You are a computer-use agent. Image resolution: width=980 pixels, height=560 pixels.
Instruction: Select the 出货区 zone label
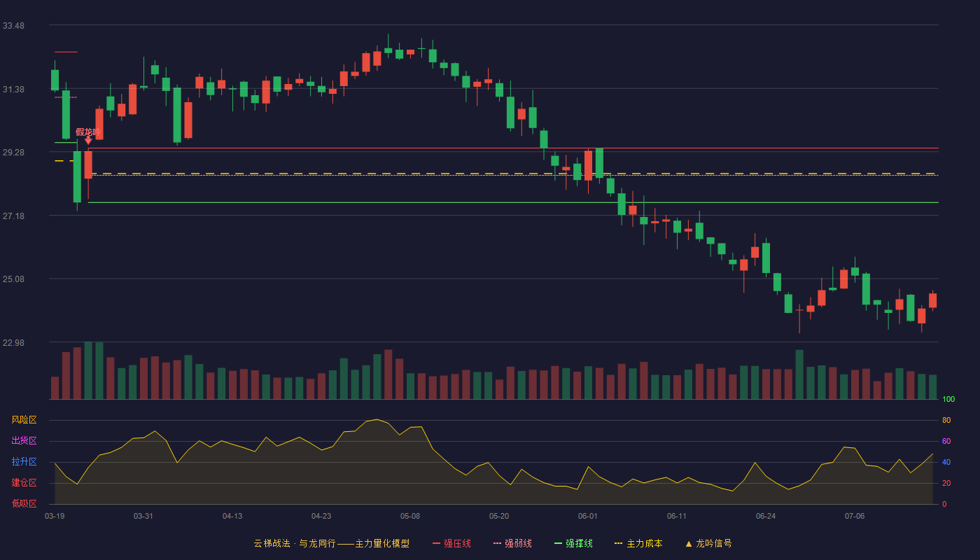click(x=24, y=441)
